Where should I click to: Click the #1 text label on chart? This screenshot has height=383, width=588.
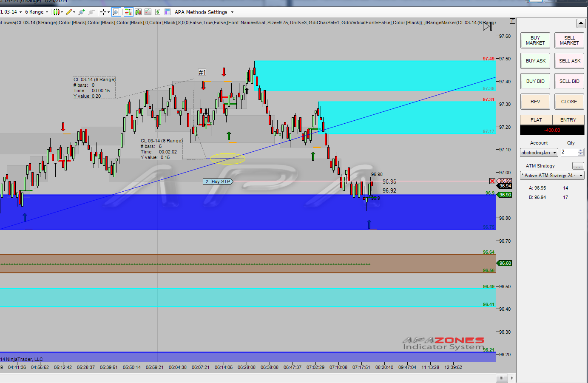pos(202,72)
